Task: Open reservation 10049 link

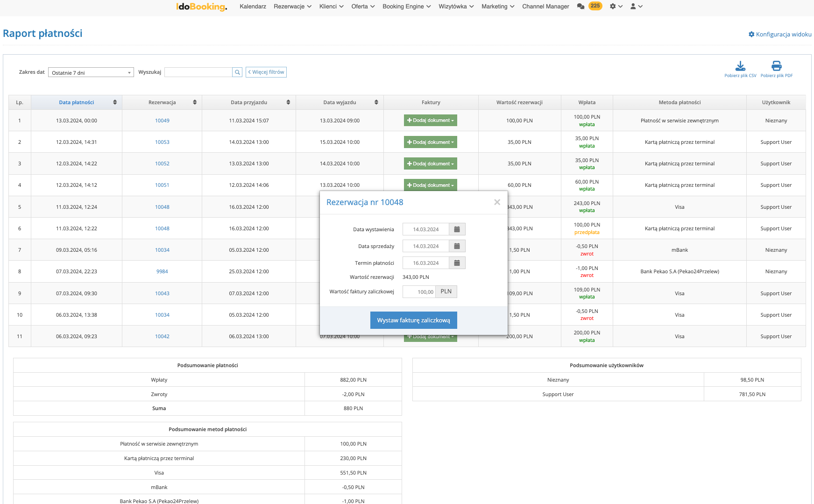Action: 162,121
